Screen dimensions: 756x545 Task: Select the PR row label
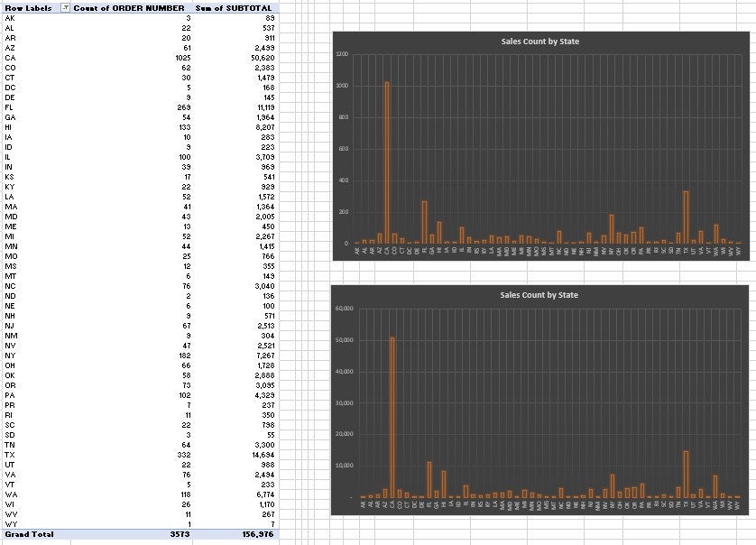point(10,405)
